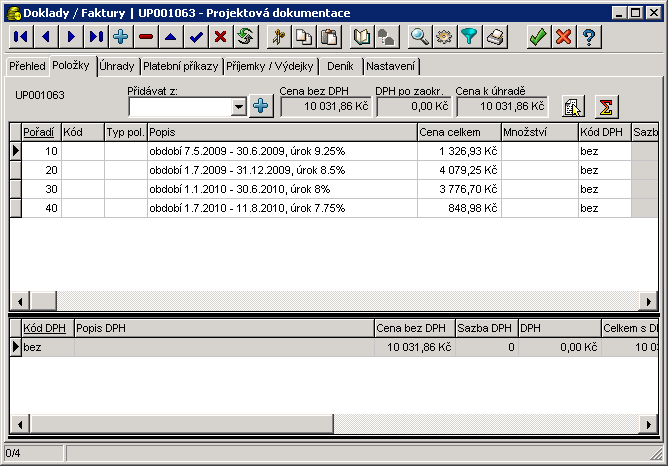Confirm with the green checkmark icon
The height and width of the screenshot is (466, 668).
(538, 37)
